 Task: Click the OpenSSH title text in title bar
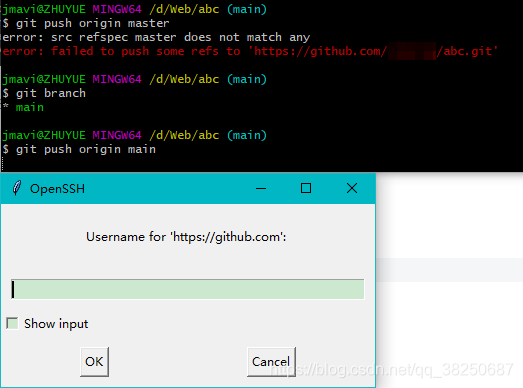click(57, 189)
